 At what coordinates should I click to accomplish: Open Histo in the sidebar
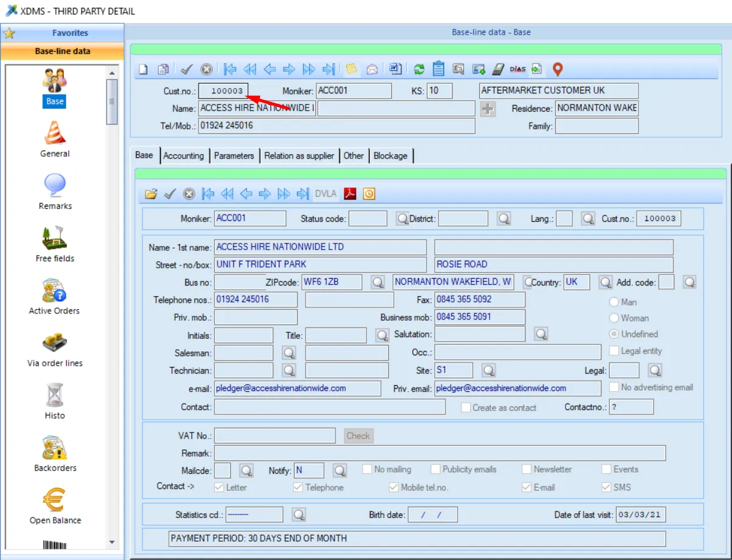click(55, 401)
